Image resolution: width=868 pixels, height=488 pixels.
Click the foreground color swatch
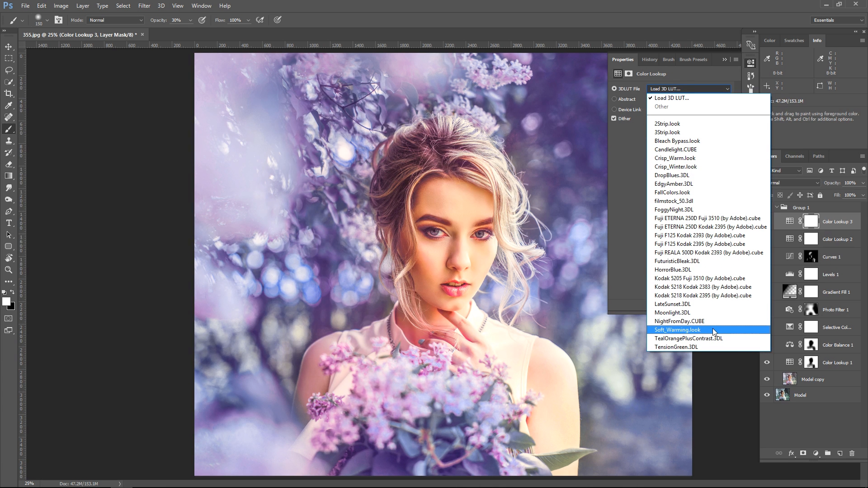click(x=5, y=301)
